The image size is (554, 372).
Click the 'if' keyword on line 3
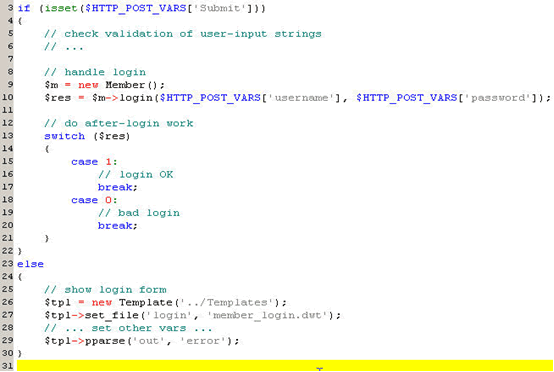[24, 8]
